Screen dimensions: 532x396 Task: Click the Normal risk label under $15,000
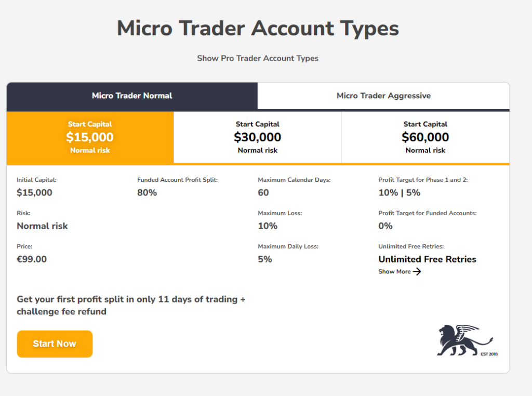pyautogui.click(x=90, y=150)
